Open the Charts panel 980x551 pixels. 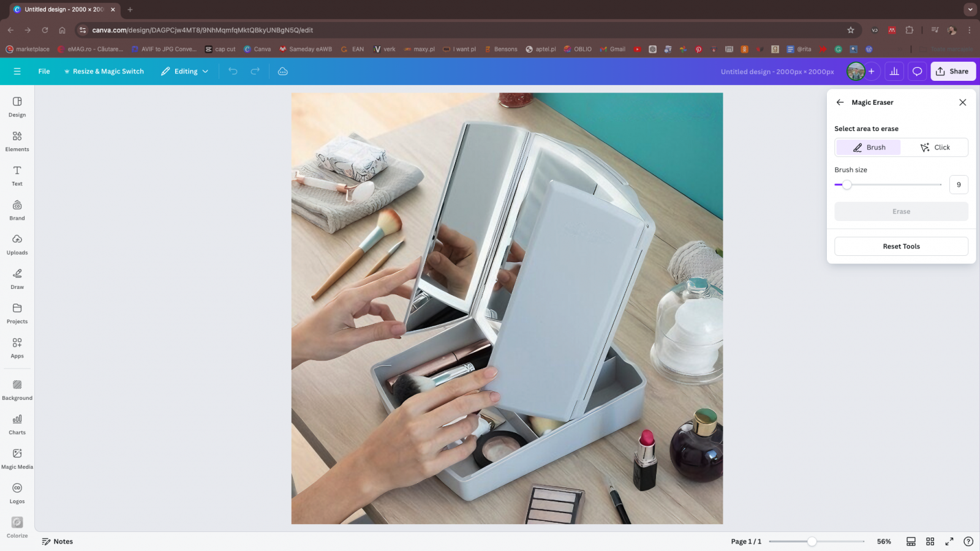[x=17, y=424]
